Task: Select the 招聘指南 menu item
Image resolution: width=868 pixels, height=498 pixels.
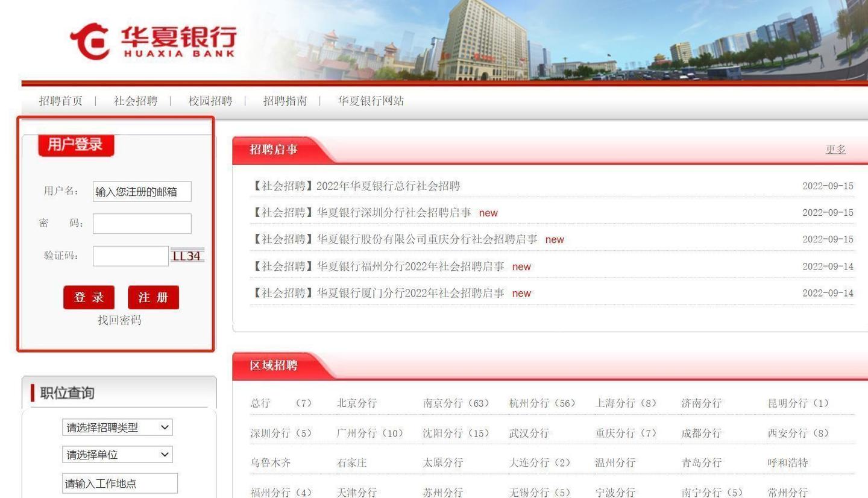Action: (285, 101)
